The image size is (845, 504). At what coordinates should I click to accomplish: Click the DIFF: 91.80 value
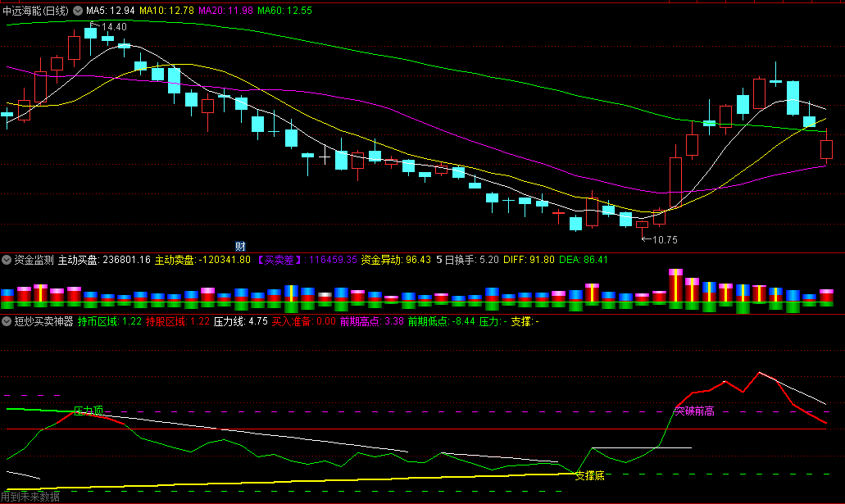point(529,260)
